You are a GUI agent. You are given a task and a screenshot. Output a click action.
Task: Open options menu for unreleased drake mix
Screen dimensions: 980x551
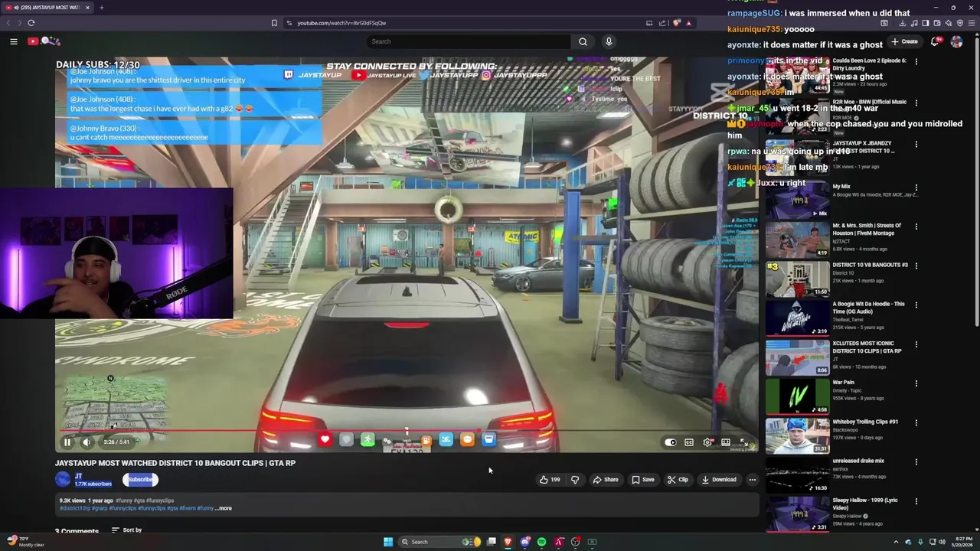coord(916,461)
